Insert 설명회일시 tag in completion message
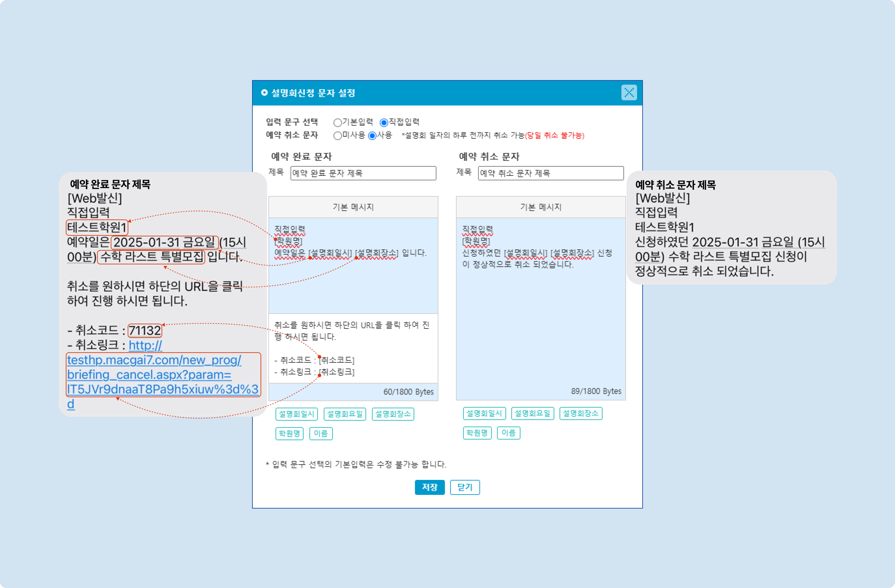 click(296, 414)
